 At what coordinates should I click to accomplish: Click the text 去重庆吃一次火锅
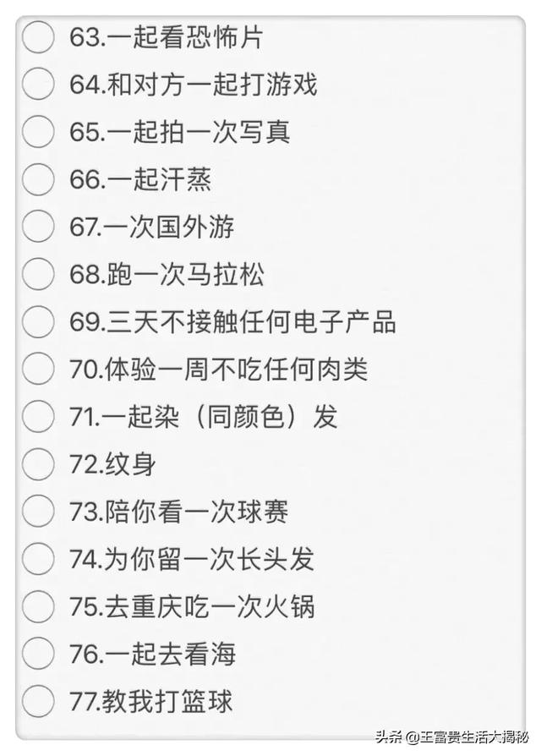tap(210, 605)
